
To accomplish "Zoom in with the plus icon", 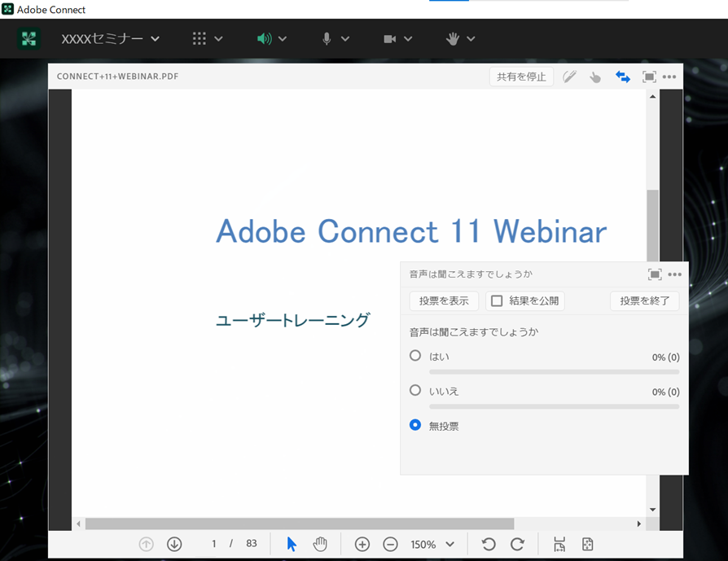I will pyautogui.click(x=362, y=544).
